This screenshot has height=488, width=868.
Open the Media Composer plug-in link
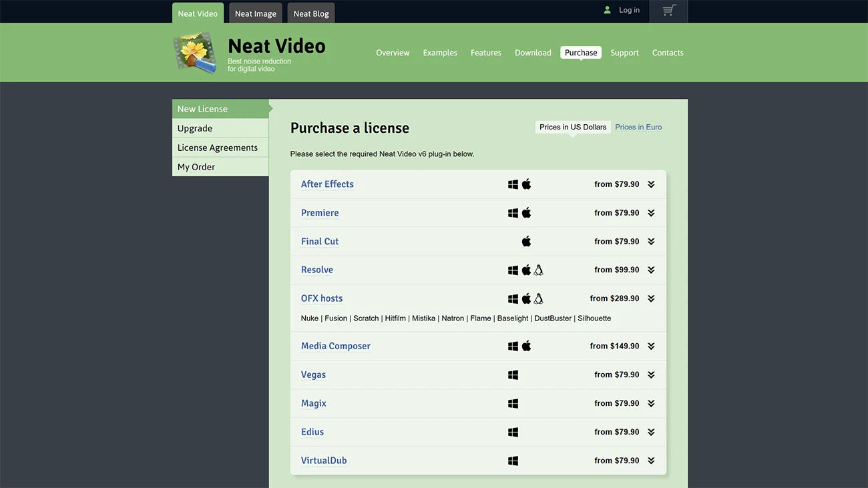pos(336,346)
